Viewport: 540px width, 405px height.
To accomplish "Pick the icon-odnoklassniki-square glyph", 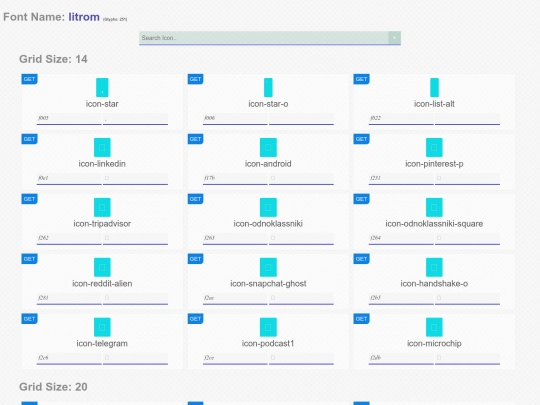I will [x=434, y=207].
